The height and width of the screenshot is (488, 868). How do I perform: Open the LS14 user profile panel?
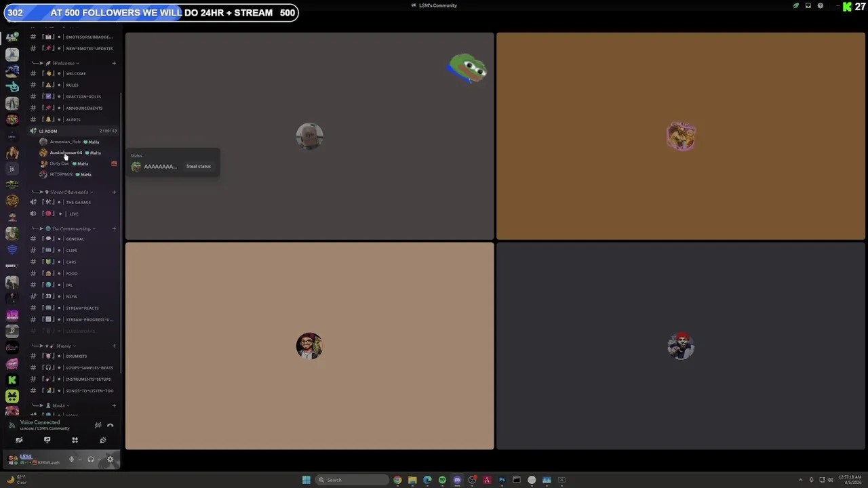(35, 459)
